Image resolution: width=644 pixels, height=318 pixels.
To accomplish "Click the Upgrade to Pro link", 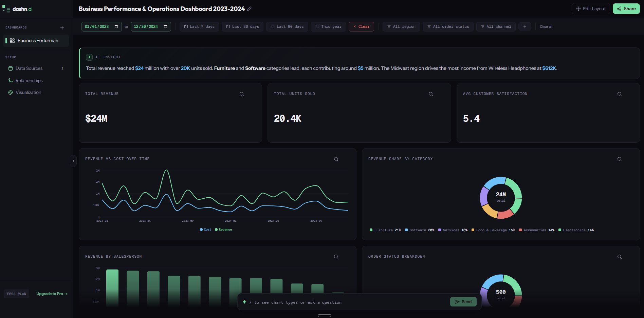I will 52,294.
